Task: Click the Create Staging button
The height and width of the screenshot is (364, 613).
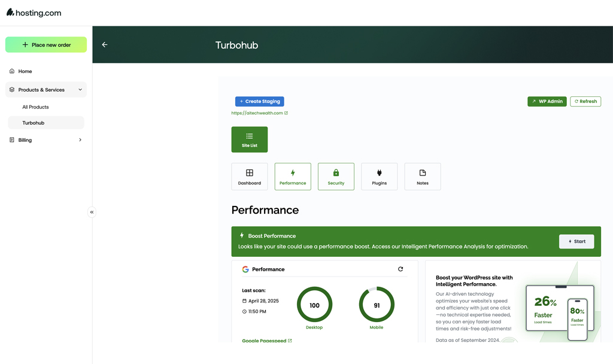Action: 260,101
